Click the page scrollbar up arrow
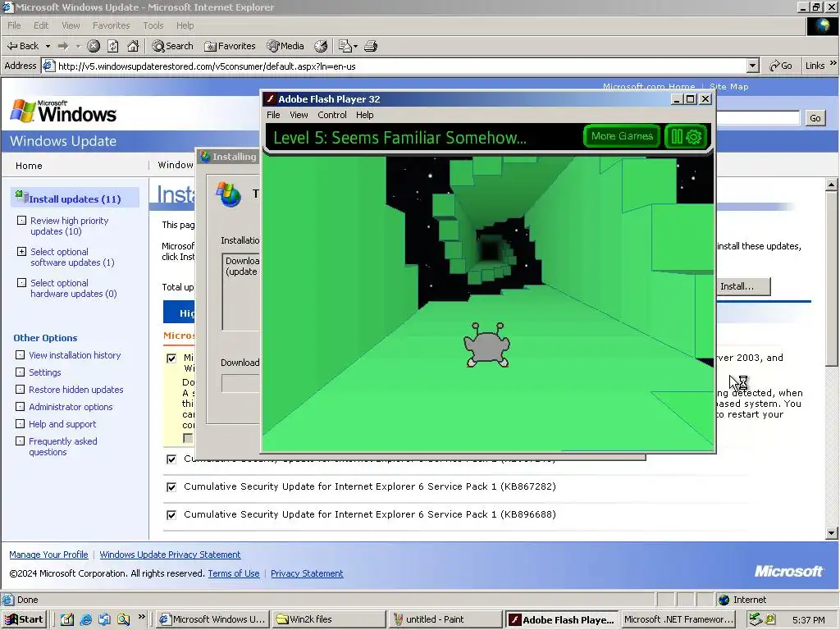This screenshot has width=840, height=630. point(832,185)
